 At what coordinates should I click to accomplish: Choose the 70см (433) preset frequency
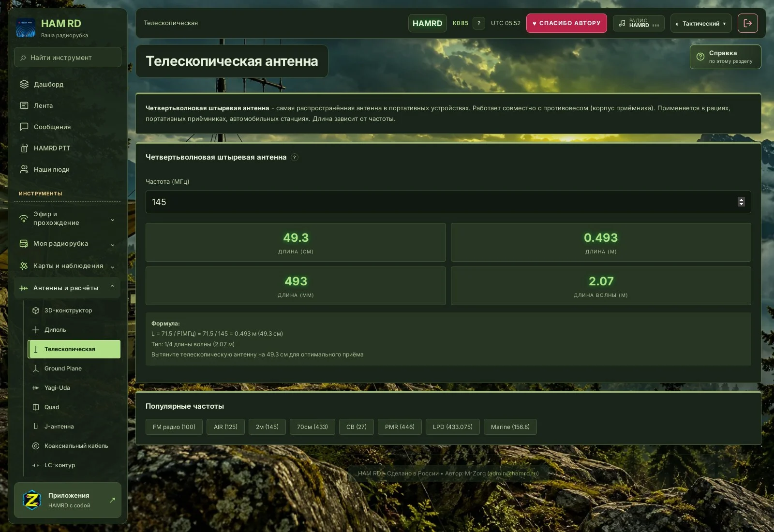click(x=313, y=427)
